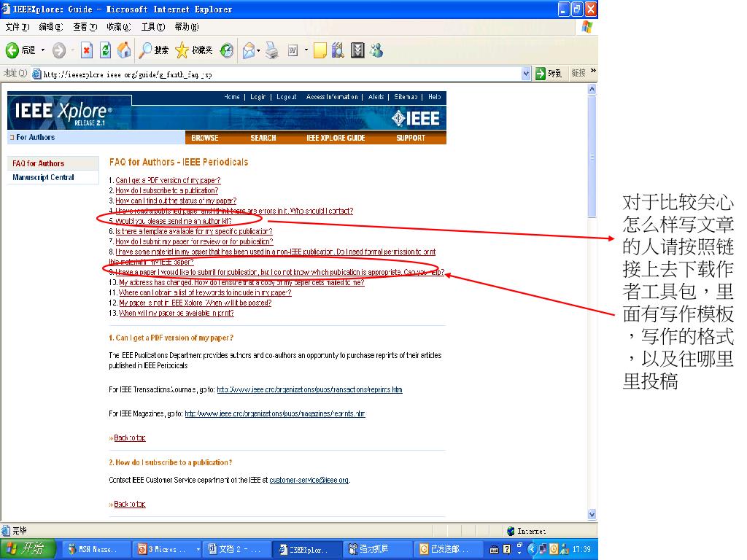Viewport: 747px width, 560px height.
Task: Print the page with printer icon
Action: (x=272, y=50)
